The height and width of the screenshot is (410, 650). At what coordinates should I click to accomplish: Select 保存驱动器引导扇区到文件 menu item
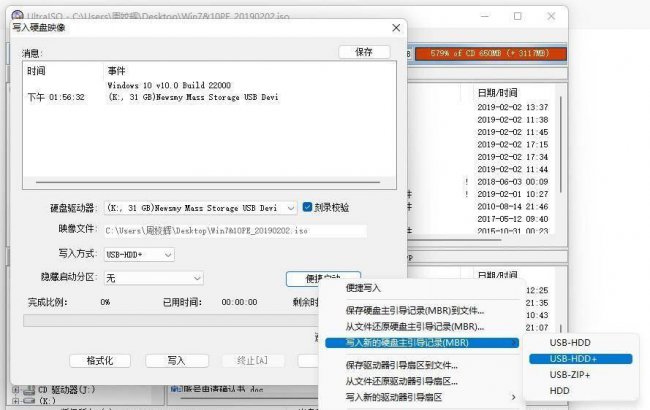[402, 365]
